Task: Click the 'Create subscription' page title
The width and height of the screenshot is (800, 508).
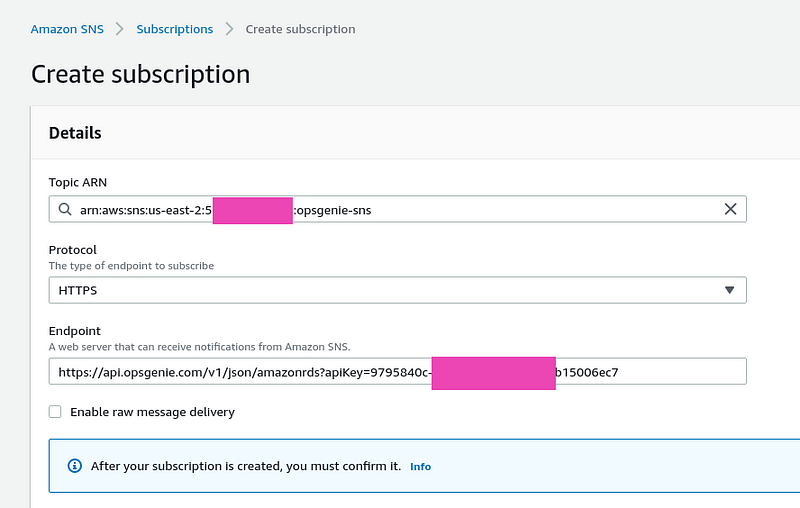Action: pos(141,74)
